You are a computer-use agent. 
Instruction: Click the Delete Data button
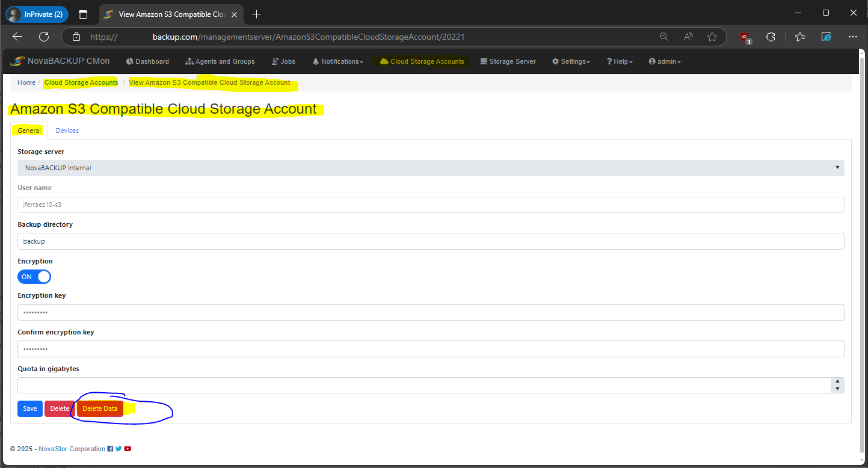click(100, 408)
